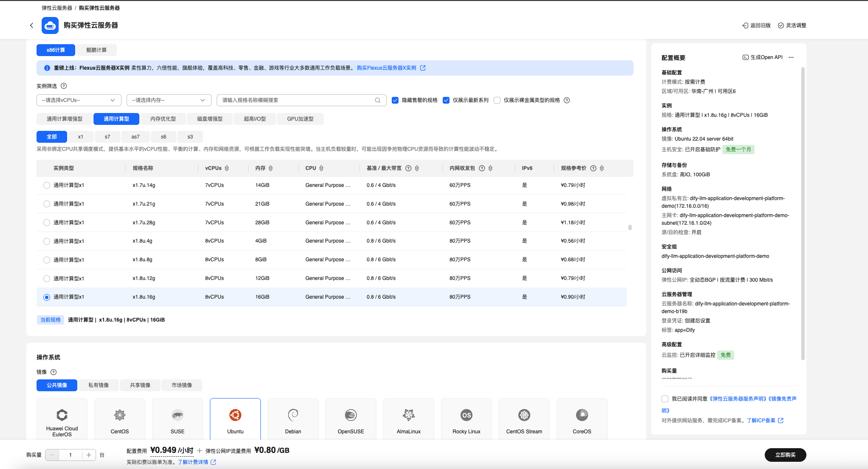
Task: Uncheck 隐藏售罄的规格 checkbox
Action: (x=395, y=100)
